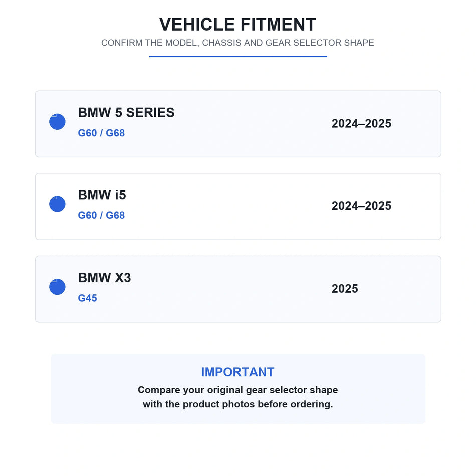Viewport: 476px width, 476px height.
Task: Click the VEHICLE FITMENT title
Action: coord(237,24)
